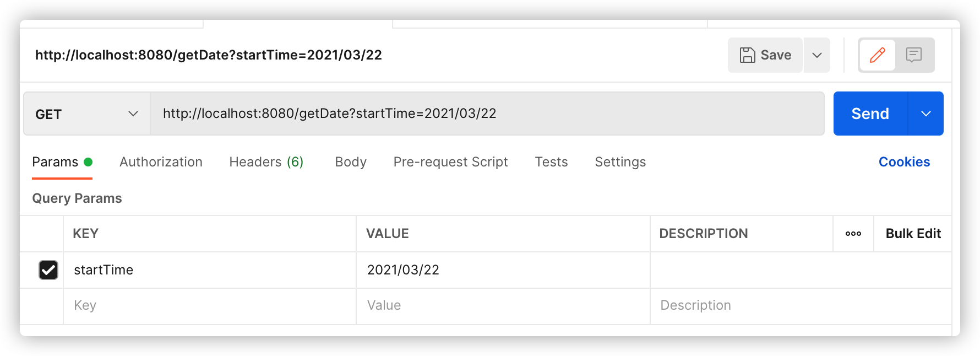This screenshot has height=356, width=980.
Task: Select the Body tab
Action: (351, 162)
